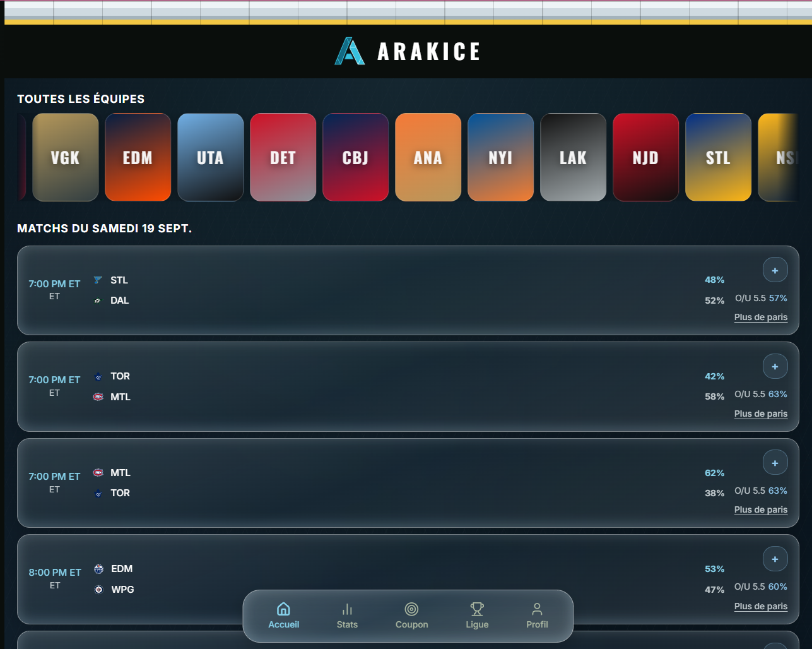Select the STL team card

[x=719, y=157]
